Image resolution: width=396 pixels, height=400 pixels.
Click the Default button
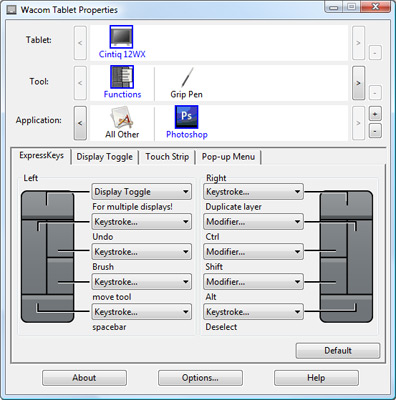(x=338, y=351)
